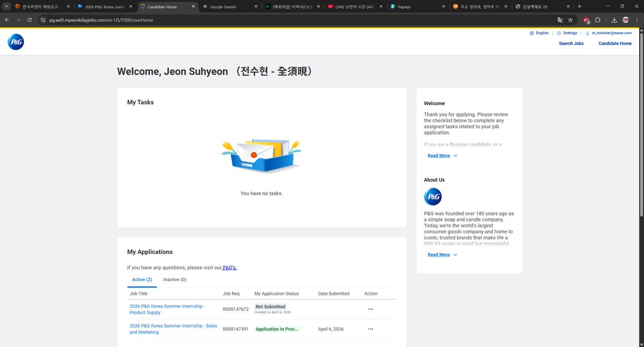This screenshot has width=644, height=347.
Task: Visit the FAQ's link
Action: (230, 268)
